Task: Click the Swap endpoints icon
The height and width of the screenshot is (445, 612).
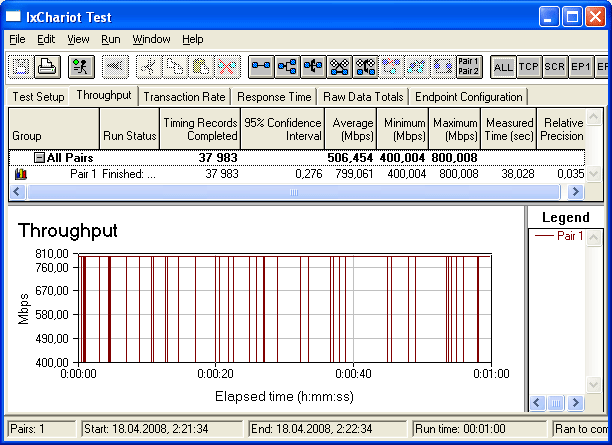Action: point(443,67)
